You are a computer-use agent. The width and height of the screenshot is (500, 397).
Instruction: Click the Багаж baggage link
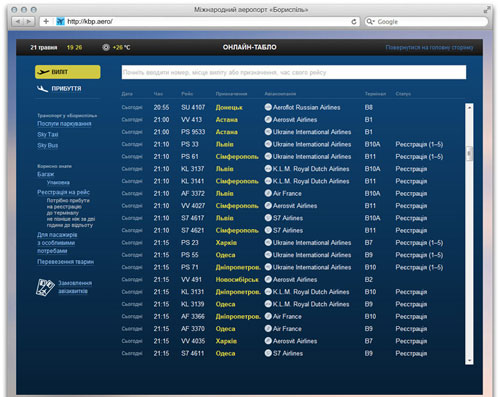point(46,174)
